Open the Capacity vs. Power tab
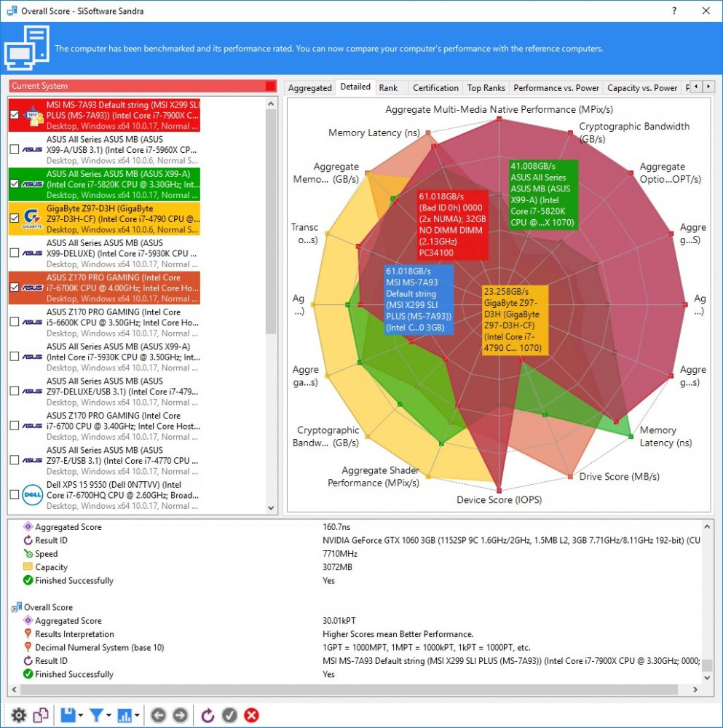 [x=642, y=88]
